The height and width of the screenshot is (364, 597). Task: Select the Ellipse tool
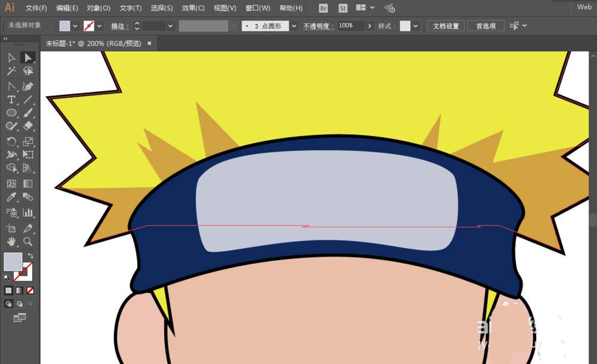pos(11,113)
